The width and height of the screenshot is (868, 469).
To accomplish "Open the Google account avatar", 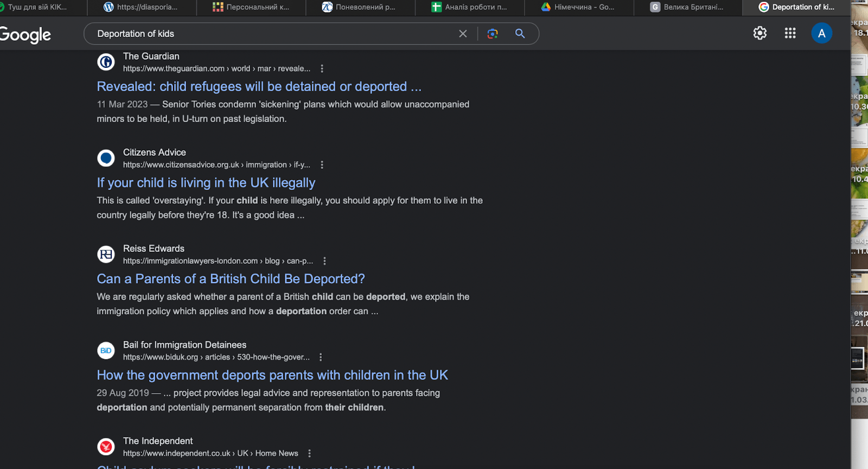I will coord(821,33).
